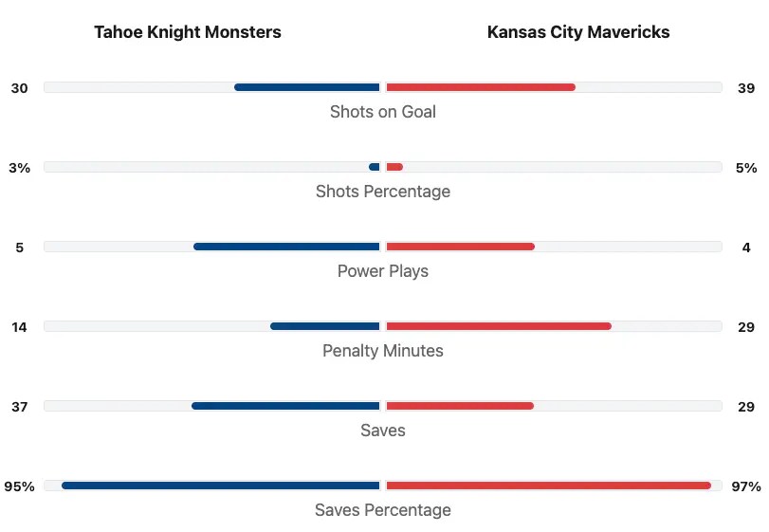Click the Kansas City Mavericks team name
This screenshot has height=532, width=769.
578,32
